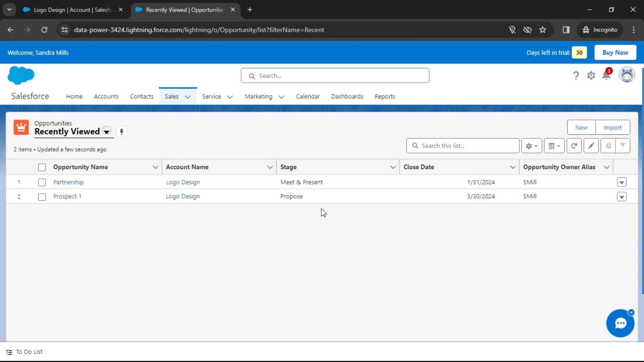View site information icon in address bar
The width and height of the screenshot is (644, 362).
tap(64, 30)
